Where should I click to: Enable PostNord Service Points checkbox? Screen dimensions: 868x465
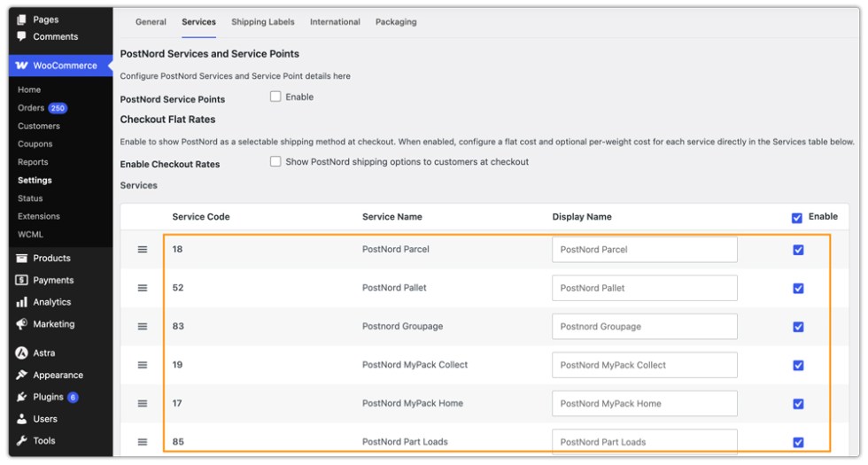coord(275,97)
